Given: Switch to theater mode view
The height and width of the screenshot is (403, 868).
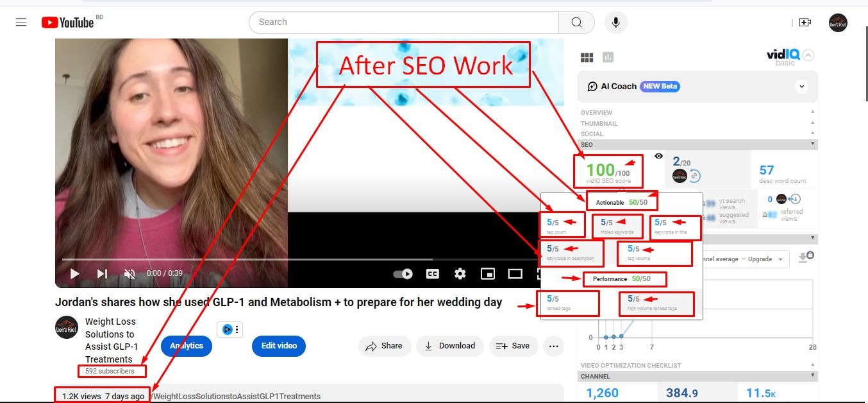Looking at the screenshot, I should click(x=515, y=274).
